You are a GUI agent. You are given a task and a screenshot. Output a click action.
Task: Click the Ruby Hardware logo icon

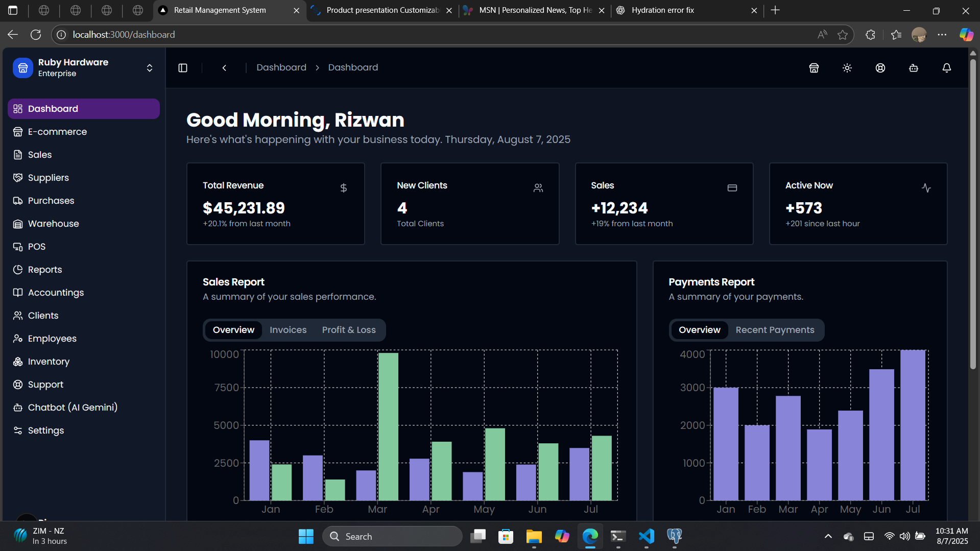23,68
